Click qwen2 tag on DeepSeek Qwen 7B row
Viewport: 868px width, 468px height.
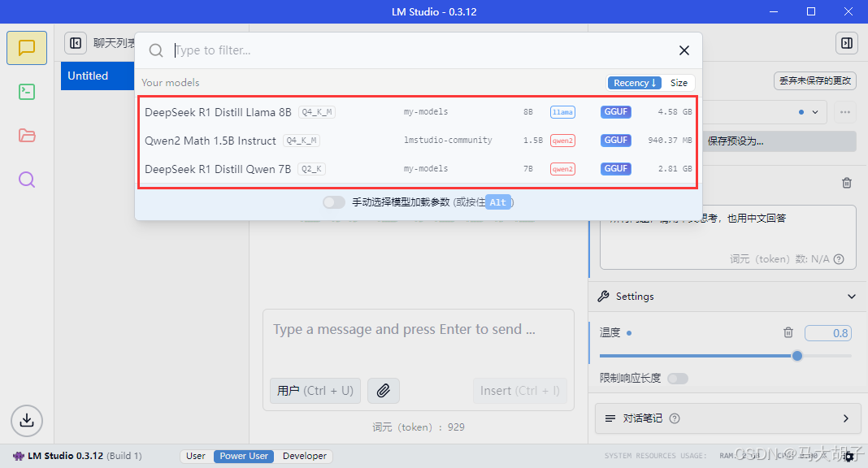click(562, 169)
